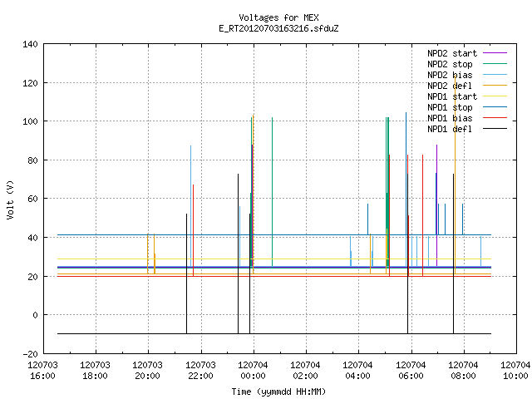Click the 120703 16:00 time tick label
Viewport: 532px width, 399px height.
42,371
